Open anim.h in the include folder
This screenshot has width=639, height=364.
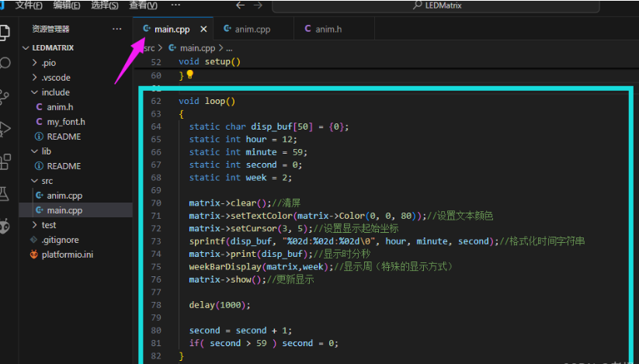(x=76, y=107)
